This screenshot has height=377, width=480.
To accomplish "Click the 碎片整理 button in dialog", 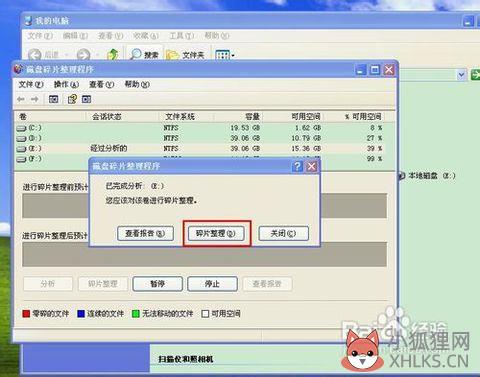I will pyautogui.click(x=216, y=233).
